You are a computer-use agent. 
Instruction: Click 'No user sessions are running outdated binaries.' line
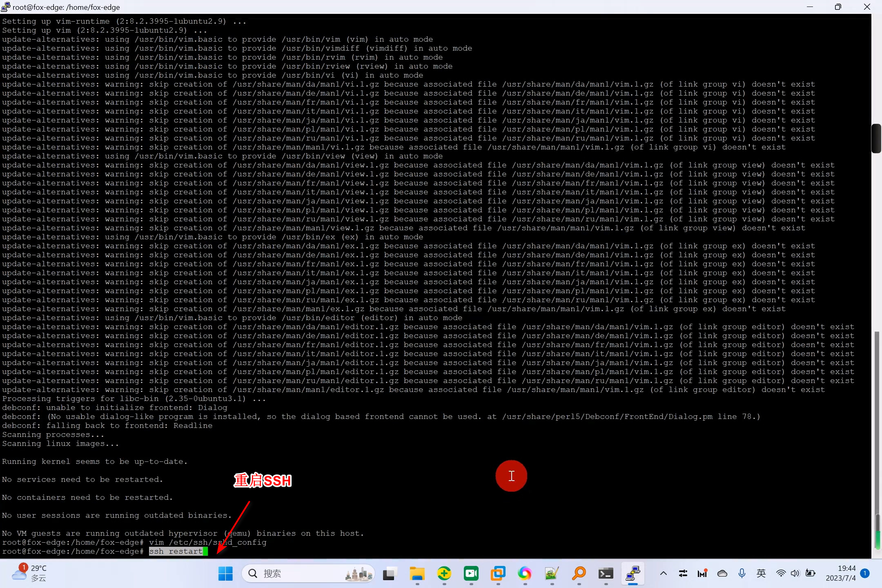[117, 515]
